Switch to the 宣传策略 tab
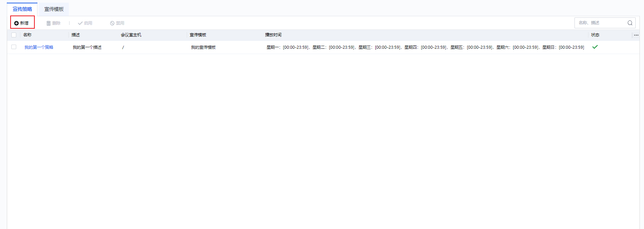The height and width of the screenshot is (229, 644). pos(22,9)
